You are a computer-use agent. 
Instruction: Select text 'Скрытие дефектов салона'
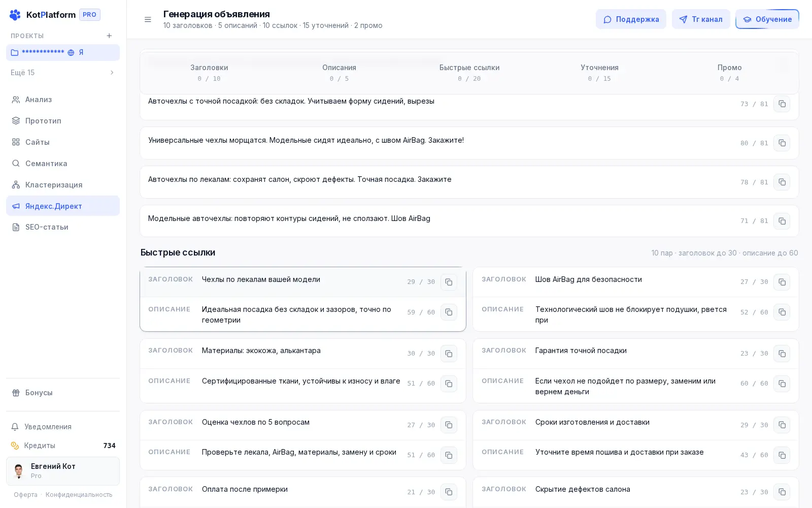583,489
